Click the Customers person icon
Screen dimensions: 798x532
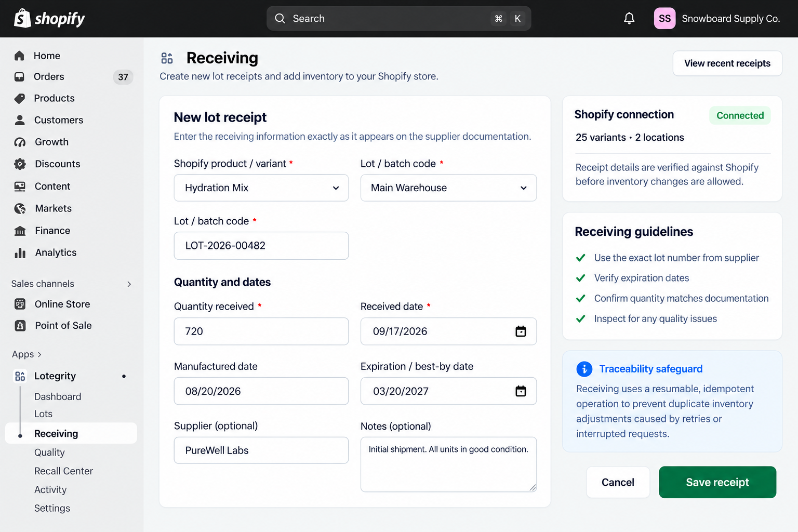(x=20, y=120)
